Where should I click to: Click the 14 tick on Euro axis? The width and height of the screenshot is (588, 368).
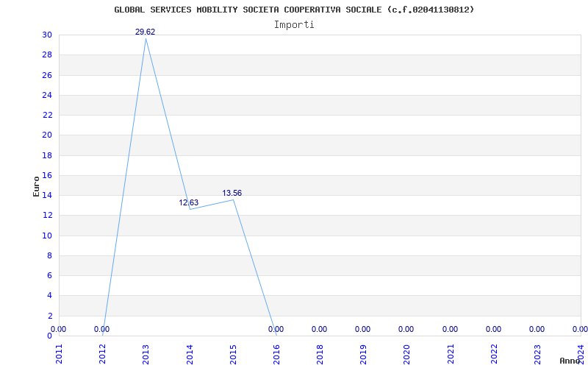(x=47, y=195)
